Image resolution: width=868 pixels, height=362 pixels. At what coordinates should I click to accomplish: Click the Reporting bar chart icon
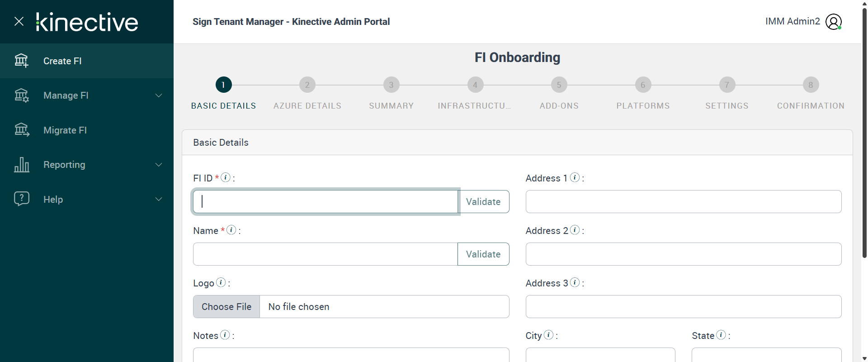[22, 165]
